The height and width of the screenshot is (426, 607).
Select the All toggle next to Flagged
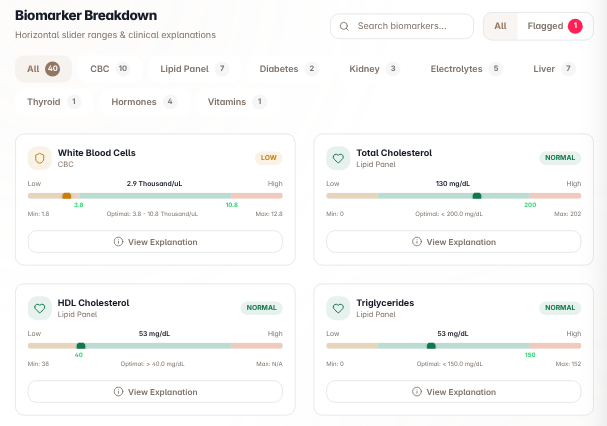pyautogui.click(x=500, y=26)
